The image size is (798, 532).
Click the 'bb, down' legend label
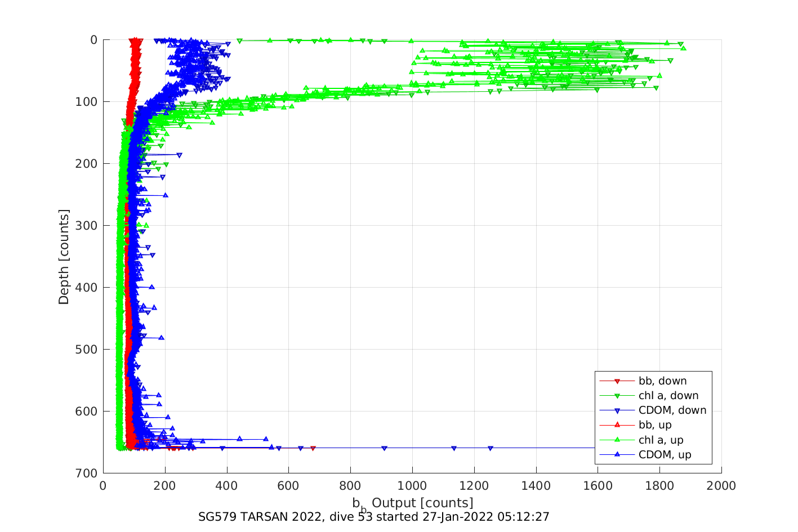pyautogui.click(x=662, y=381)
